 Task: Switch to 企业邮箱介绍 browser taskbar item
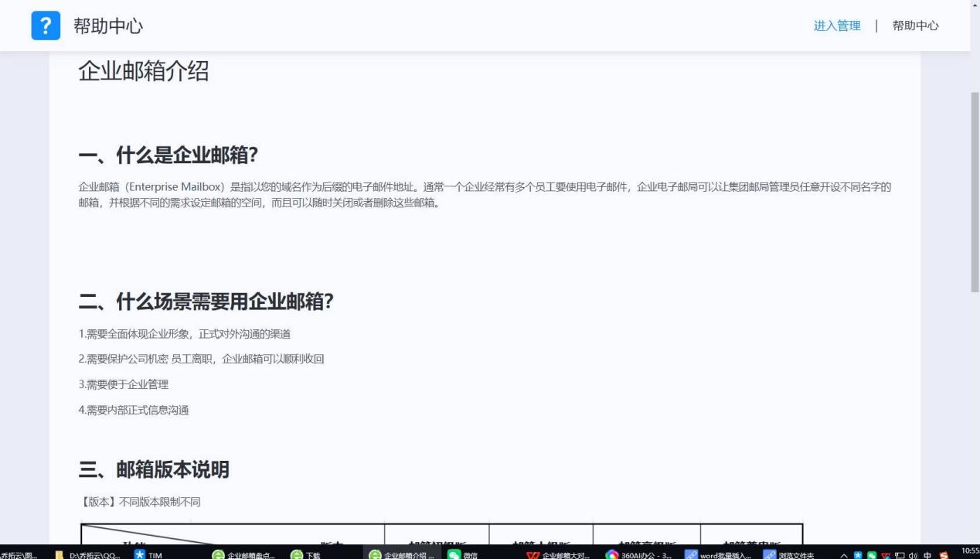402,554
